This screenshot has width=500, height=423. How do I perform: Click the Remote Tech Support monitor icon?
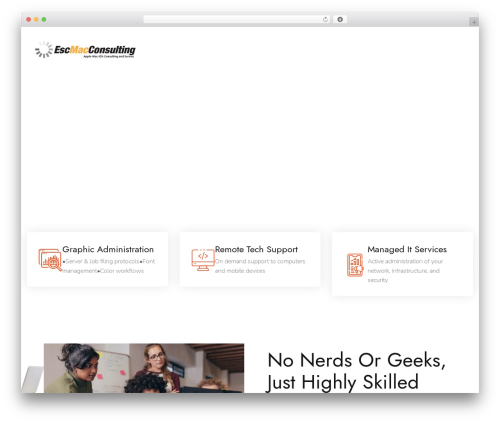[203, 260]
